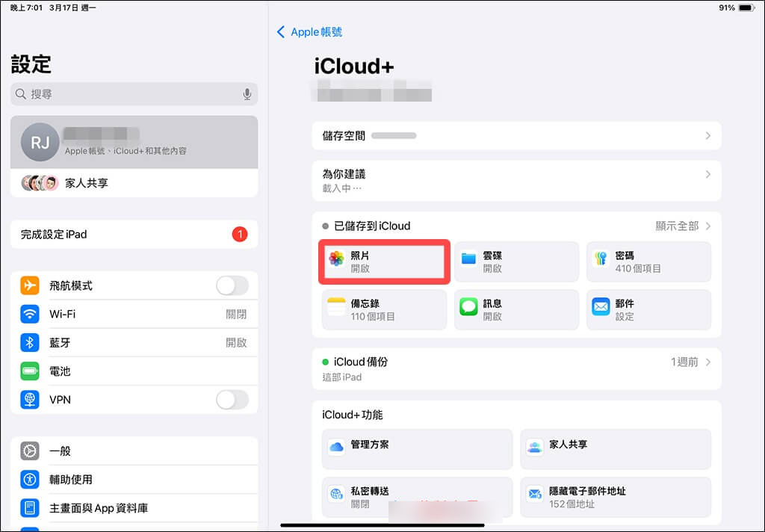This screenshot has width=765, height=532.
Task: Select 主畫面與 App 資料庫 row
Action: [134, 508]
